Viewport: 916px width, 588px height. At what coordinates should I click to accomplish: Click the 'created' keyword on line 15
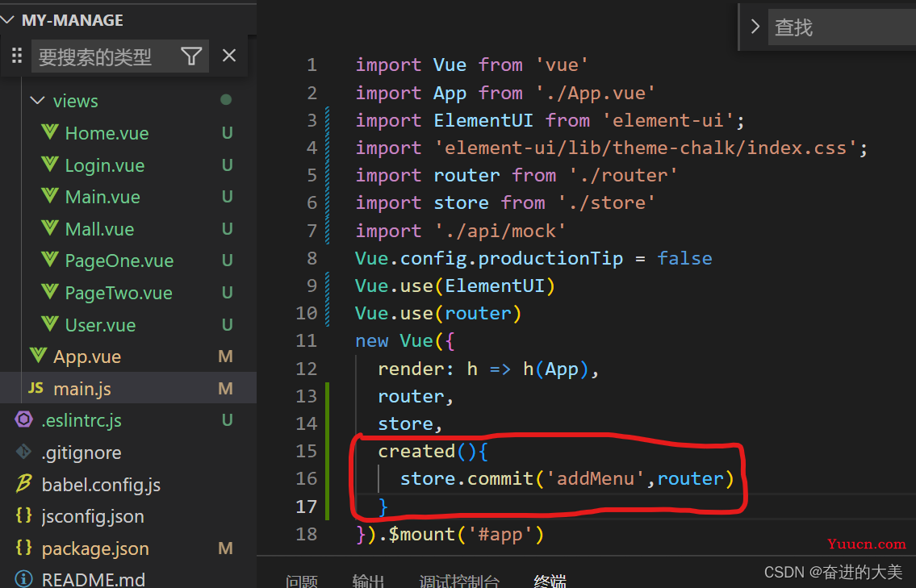coord(416,452)
